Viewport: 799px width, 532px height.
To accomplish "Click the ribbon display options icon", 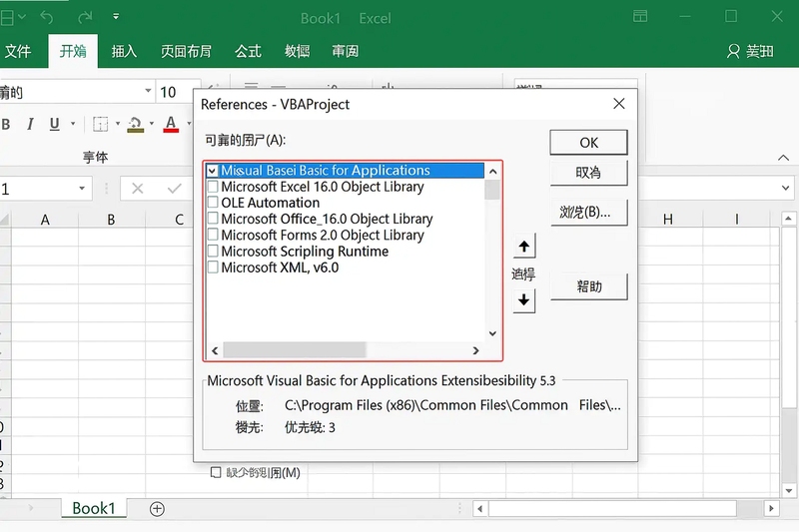I will (640, 16).
